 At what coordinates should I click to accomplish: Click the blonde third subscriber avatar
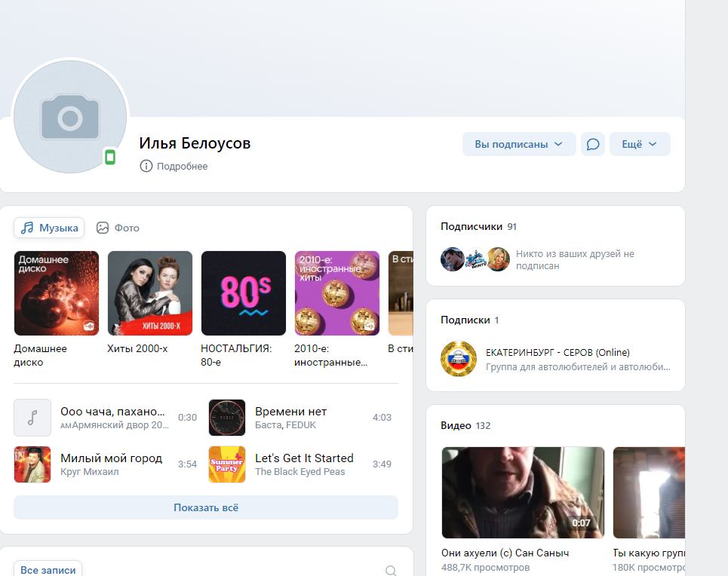(498, 259)
